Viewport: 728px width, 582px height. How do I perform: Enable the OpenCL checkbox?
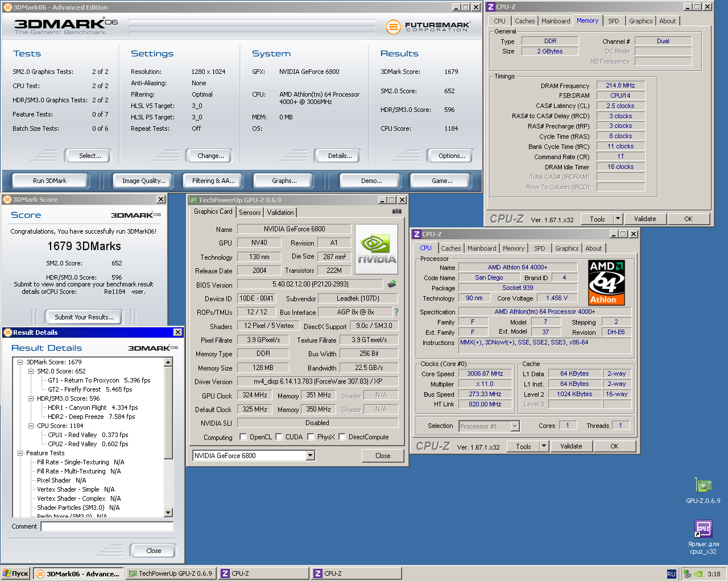click(243, 437)
